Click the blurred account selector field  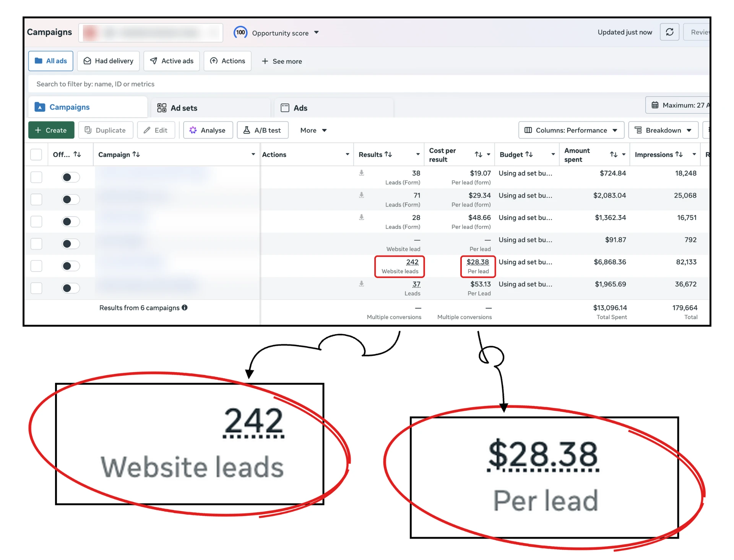pyautogui.click(x=151, y=33)
